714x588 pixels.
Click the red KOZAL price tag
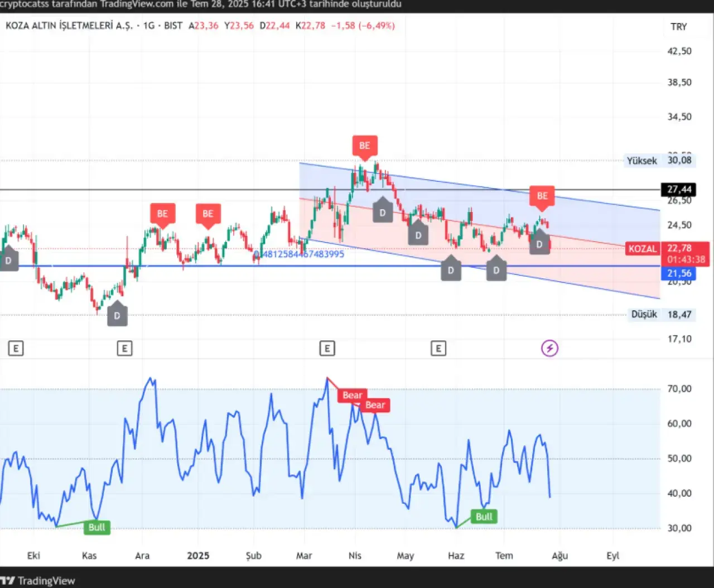tap(643, 249)
